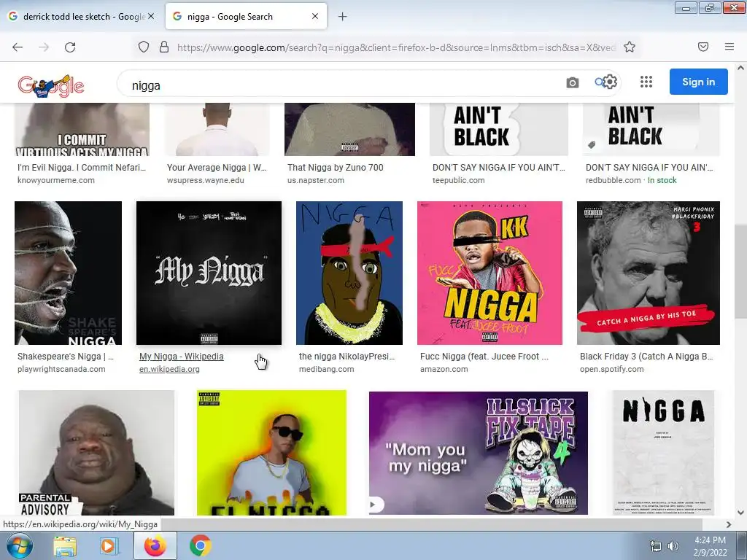Launch Chrome from the taskbar

click(200, 545)
